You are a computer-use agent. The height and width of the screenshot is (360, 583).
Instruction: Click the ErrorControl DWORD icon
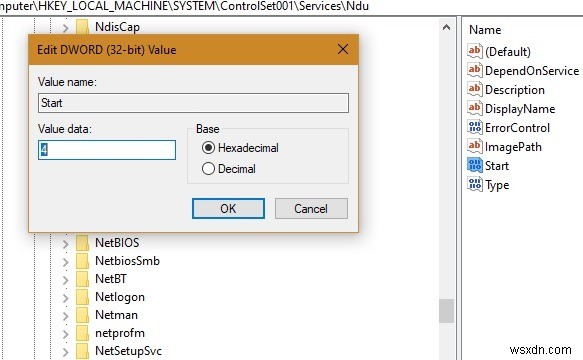[474, 128]
